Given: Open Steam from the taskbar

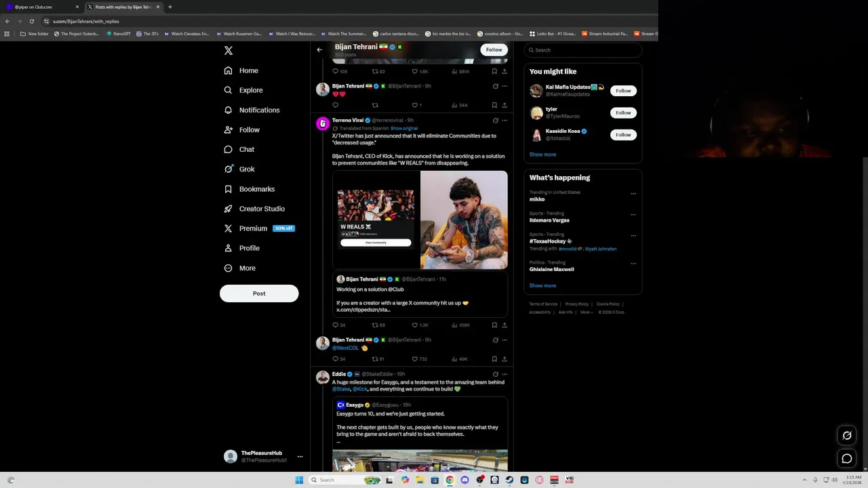Looking at the screenshot, I should click(x=509, y=480).
